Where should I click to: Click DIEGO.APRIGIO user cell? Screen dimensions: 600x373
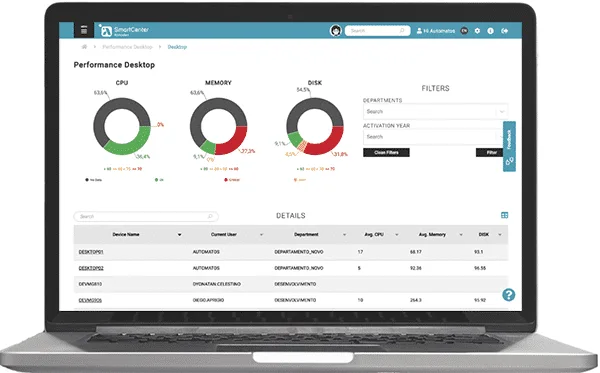208,300
